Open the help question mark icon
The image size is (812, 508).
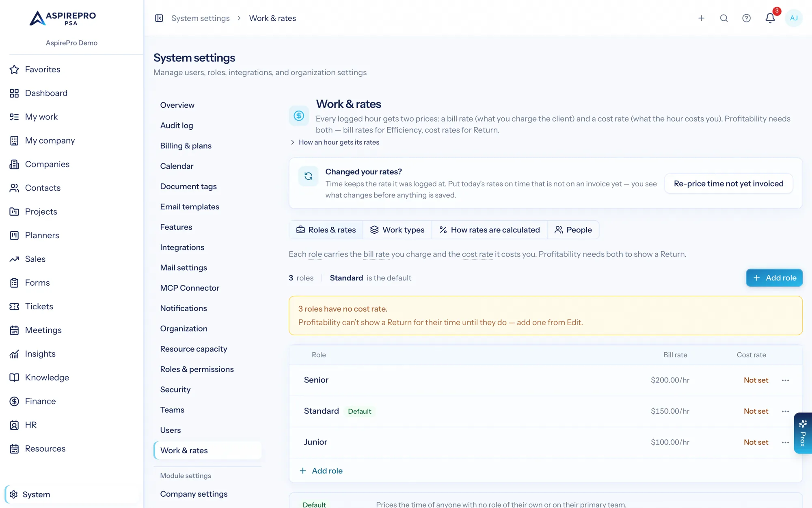(746, 18)
